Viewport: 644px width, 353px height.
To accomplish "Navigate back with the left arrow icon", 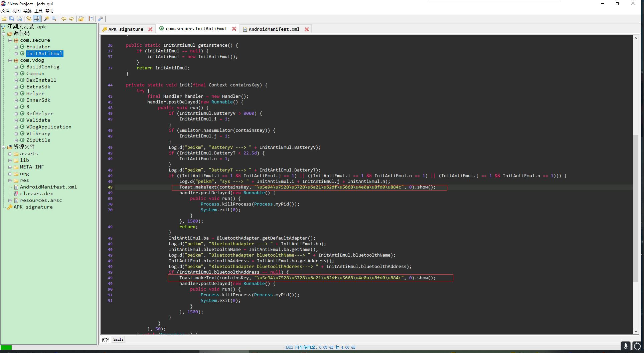I will (63, 19).
